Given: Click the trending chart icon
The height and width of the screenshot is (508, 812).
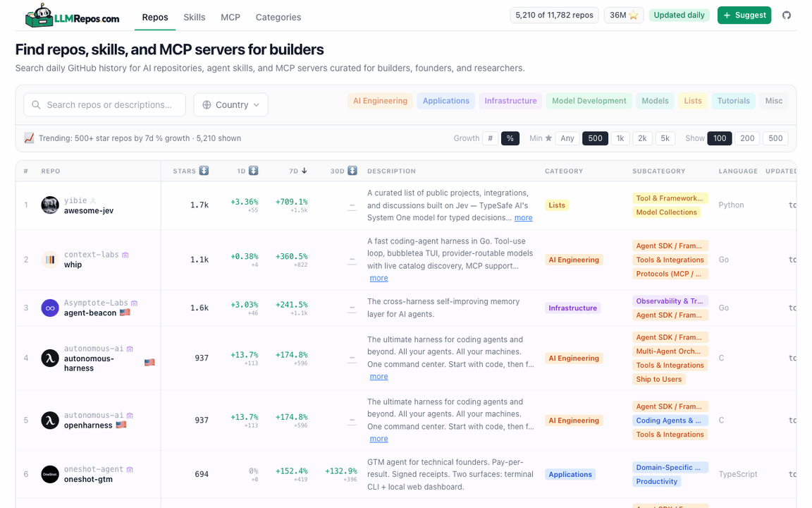Looking at the screenshot, I should pyautogui.click(x=29, y=138).
